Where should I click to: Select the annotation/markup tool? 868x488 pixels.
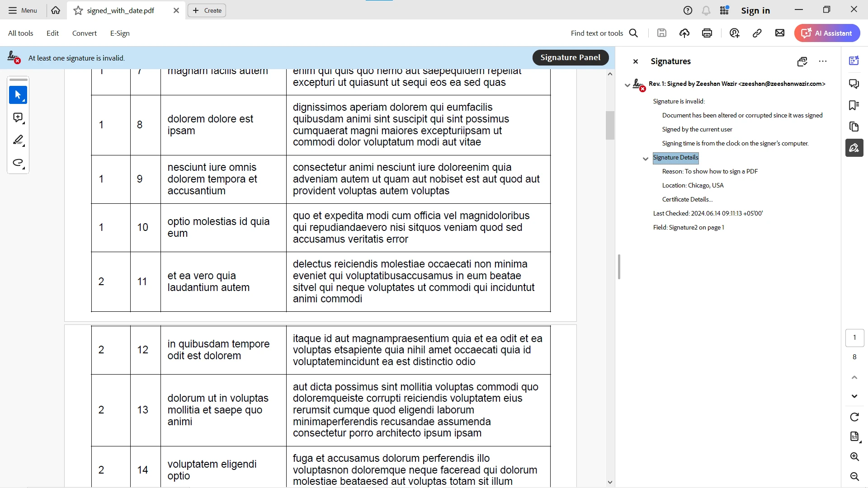(x=17, y=140)
